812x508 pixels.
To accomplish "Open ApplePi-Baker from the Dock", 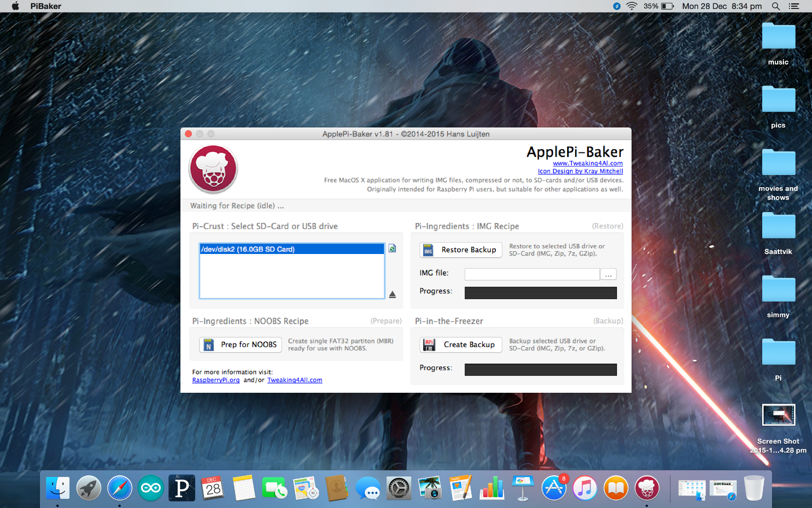I will 647,488.
